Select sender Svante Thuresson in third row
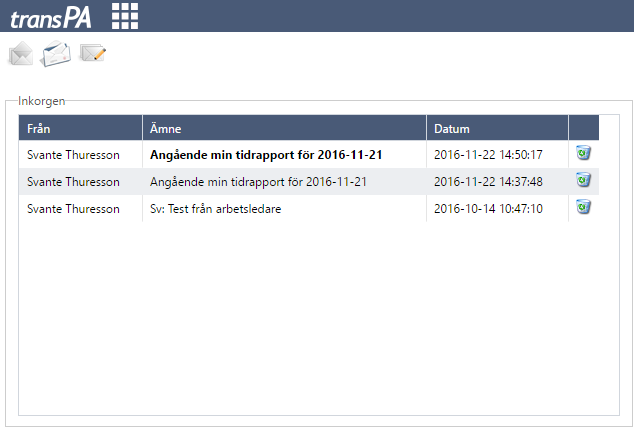 click(73, 209)
